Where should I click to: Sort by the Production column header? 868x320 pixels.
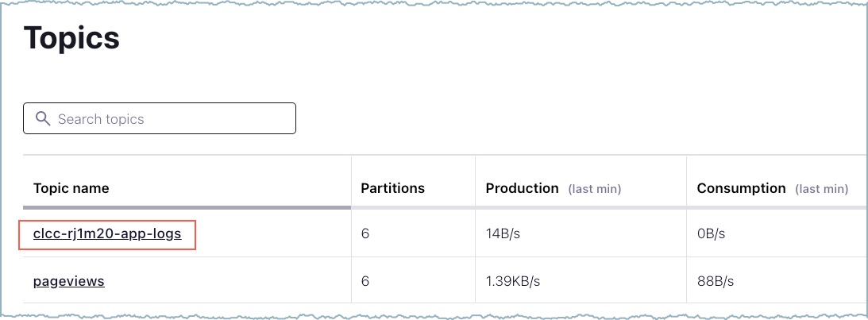pos(522,188)
